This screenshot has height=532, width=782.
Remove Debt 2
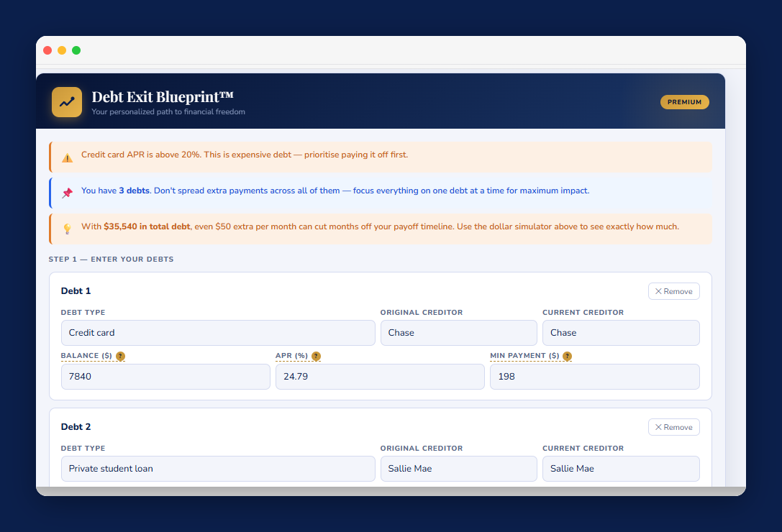coord(673,426)
